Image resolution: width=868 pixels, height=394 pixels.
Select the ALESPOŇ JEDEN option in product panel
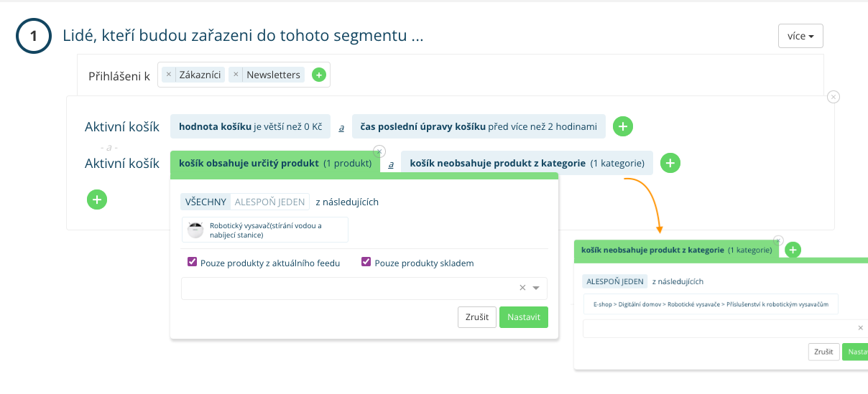tap(270, 202)
